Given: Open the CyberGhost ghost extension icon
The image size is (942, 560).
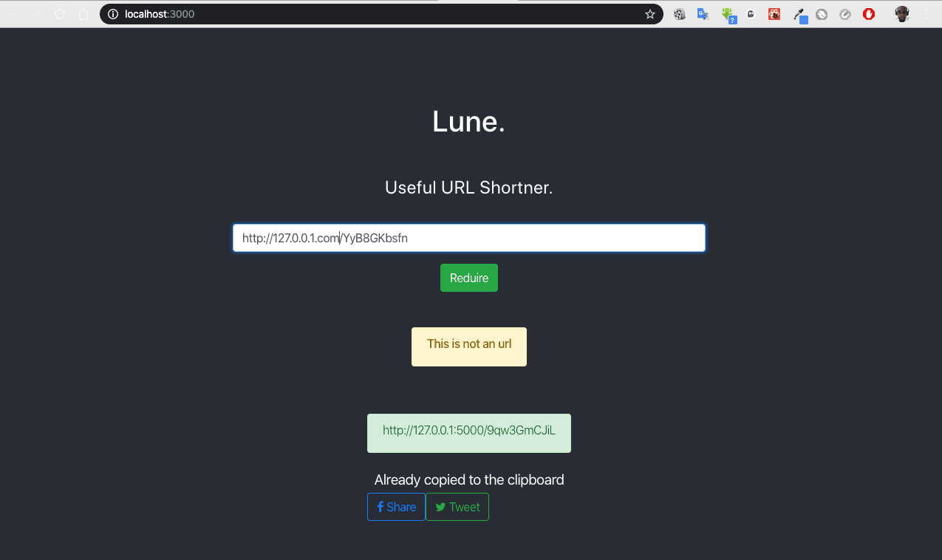Looking at the screenshot, I should [750, 13].
